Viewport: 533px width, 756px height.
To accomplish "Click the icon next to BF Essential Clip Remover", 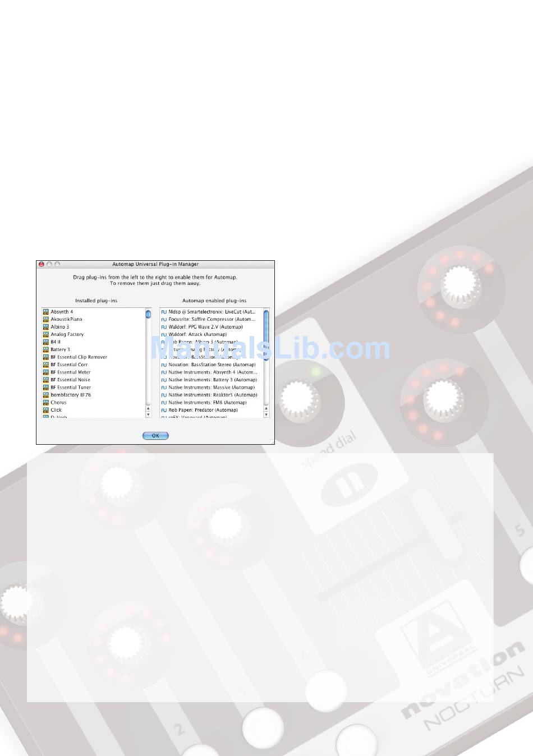I will 46,357.
